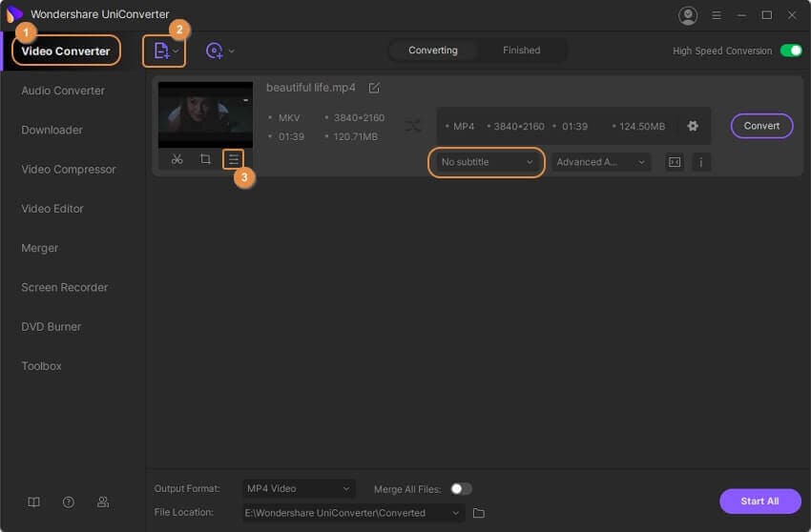Click the source size 120.71MB text
This screenshot has height=532, width=811.
[x=355, y=136]
